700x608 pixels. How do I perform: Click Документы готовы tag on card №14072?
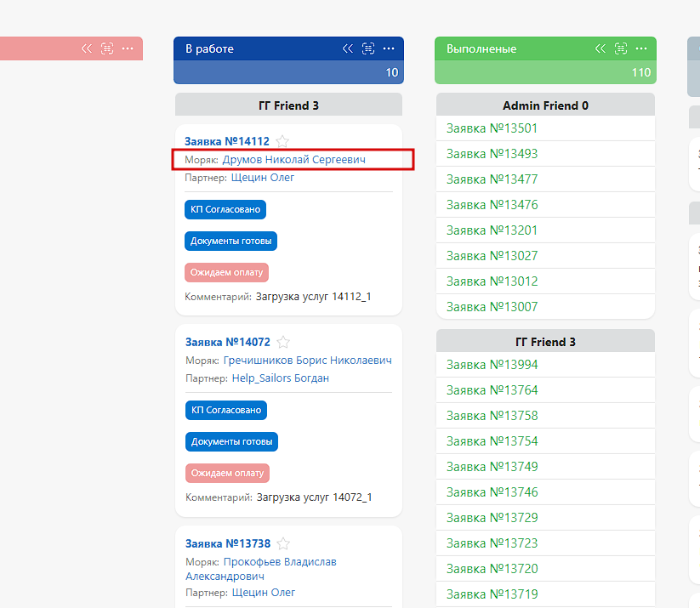[231, 441]
